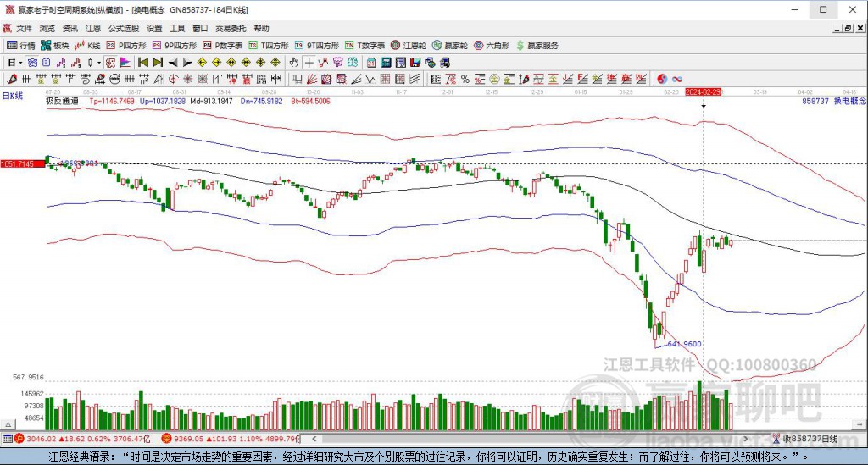The height and width of the screenshot is (465, 868).
Task: Select the zigzag wave line tool
Action: [x=370, y=79]
